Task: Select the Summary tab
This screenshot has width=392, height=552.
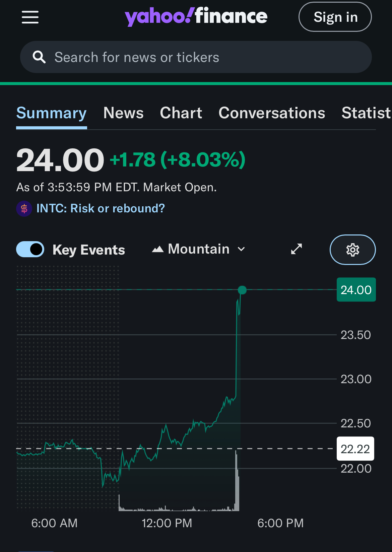Action: point(51,113)
